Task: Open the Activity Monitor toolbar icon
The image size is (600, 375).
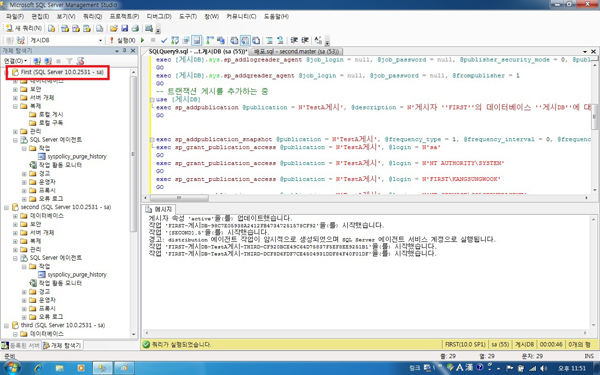Action: [x=149, y=28]
